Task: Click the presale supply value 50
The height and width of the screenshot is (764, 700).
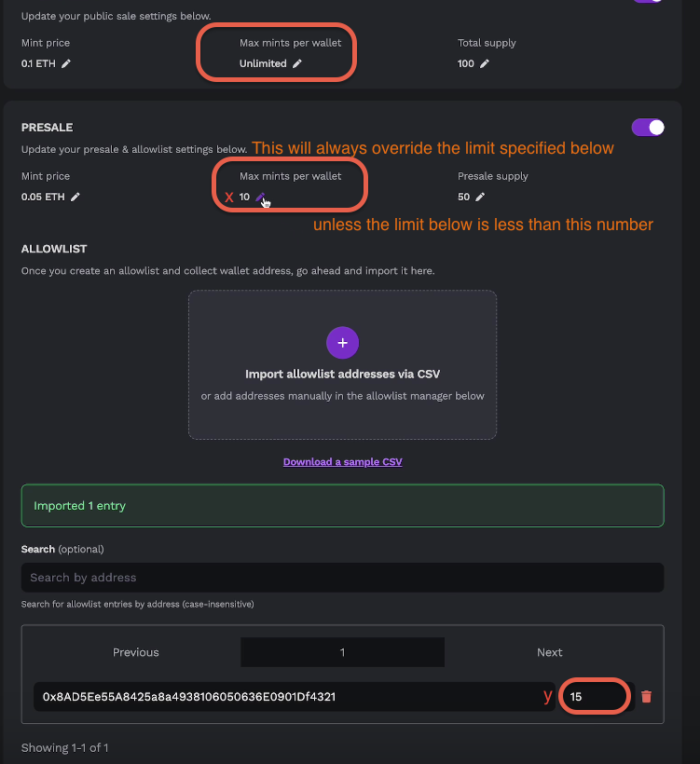Action: coord(463,197)
